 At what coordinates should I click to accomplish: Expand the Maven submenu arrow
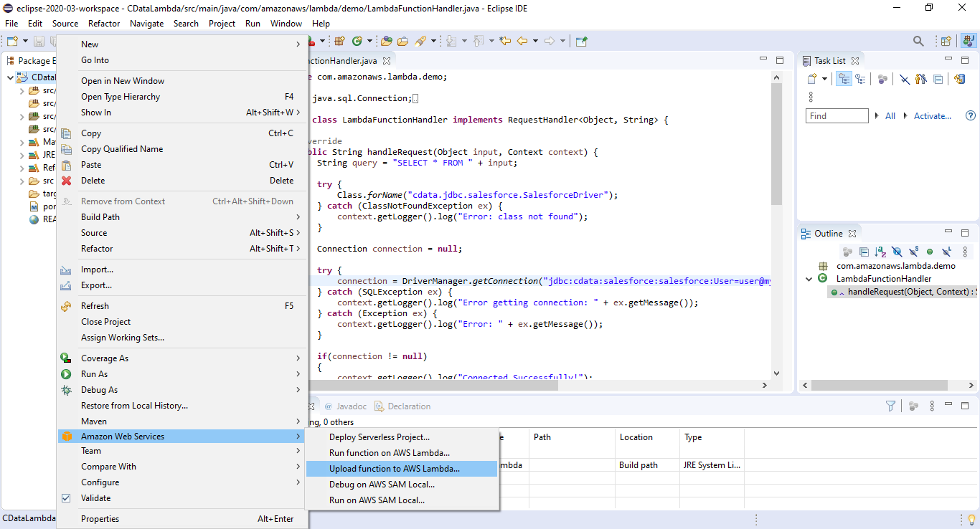point(298,421)
